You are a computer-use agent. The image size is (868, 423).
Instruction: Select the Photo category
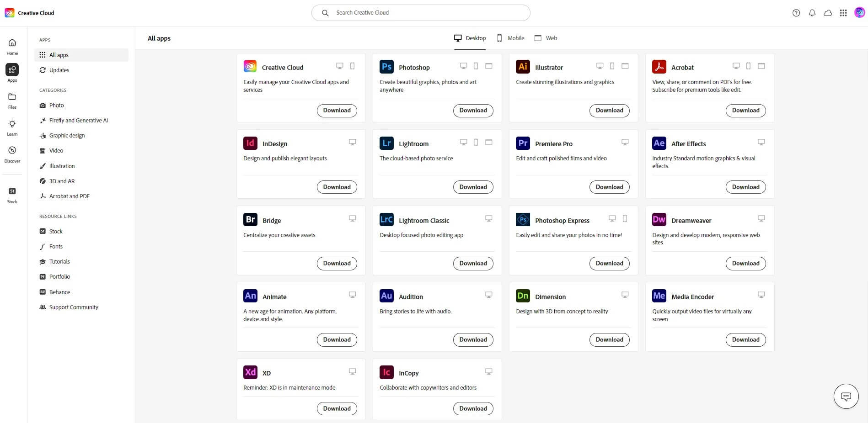point(81,105)
